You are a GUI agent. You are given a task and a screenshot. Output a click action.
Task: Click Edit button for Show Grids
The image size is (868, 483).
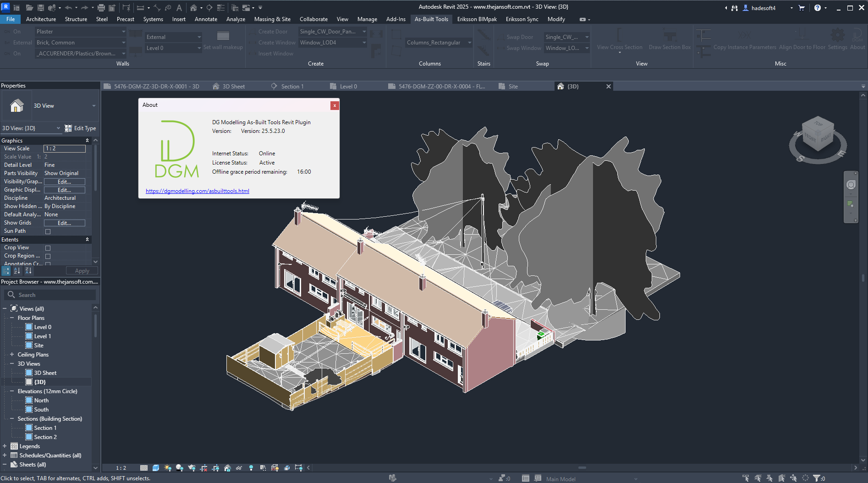tap(65, 223)
